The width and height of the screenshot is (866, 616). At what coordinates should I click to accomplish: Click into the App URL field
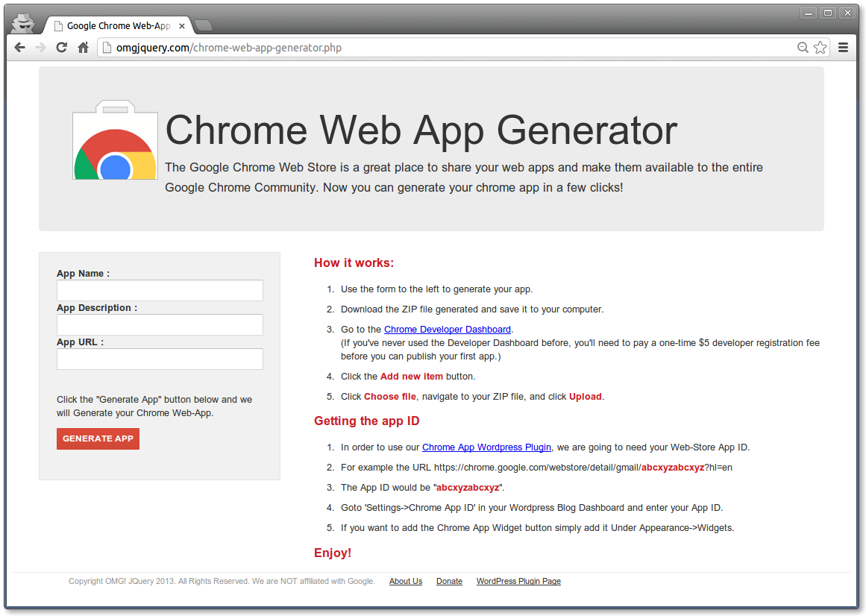click(160, 359)
